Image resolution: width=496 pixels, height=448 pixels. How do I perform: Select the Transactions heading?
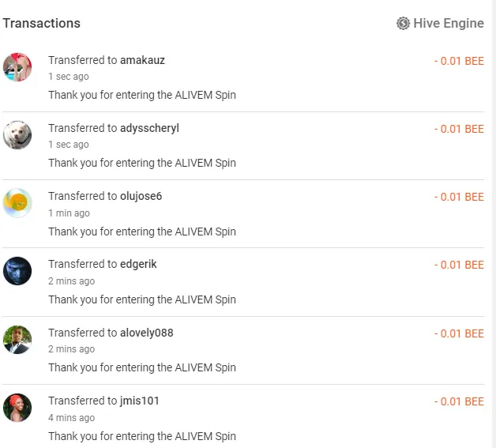tap(41, 24)
